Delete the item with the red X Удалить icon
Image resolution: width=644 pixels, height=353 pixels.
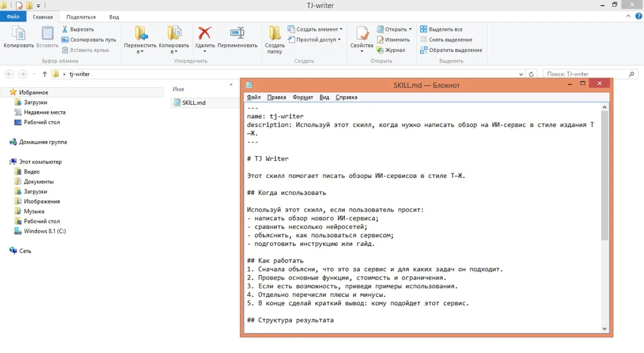(205, 33)
